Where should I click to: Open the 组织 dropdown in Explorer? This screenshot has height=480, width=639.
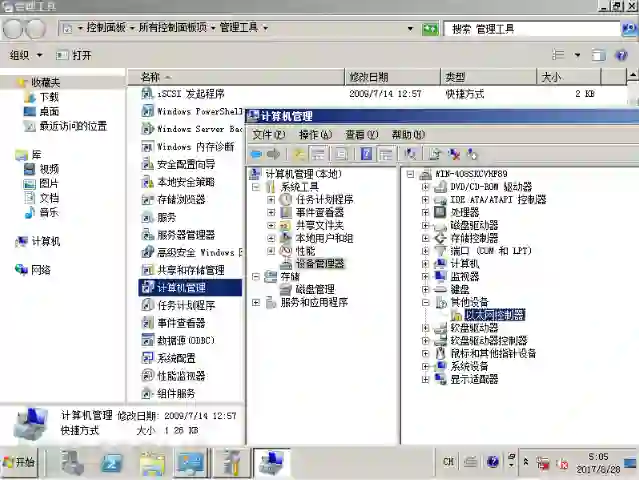coord(26,55)
